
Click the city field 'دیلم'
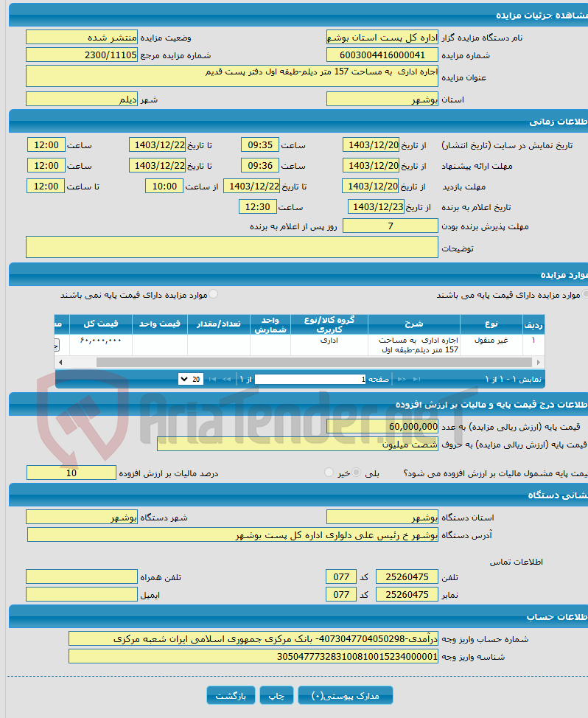[x=82, y=99]
